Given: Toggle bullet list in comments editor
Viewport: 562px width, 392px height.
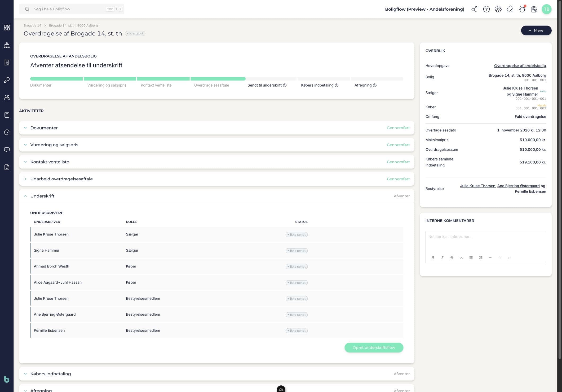Looking at the screenshot, I should tap(471, 258).
